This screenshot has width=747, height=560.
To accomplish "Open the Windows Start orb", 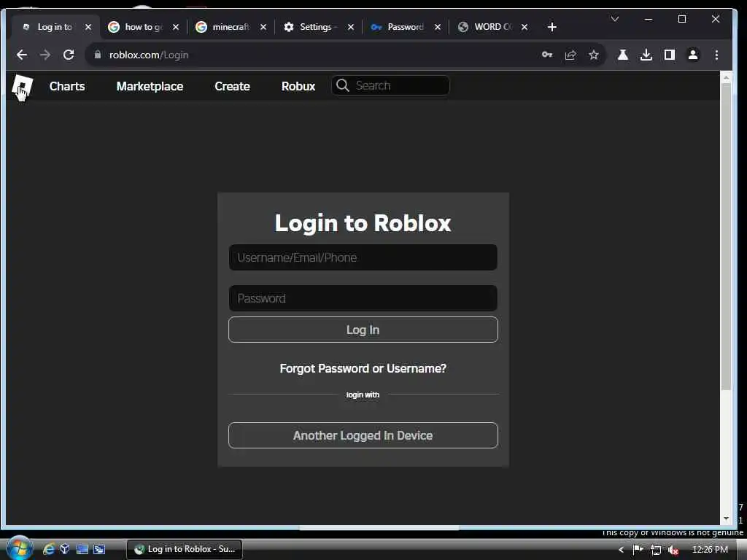I will coord(19,548).
